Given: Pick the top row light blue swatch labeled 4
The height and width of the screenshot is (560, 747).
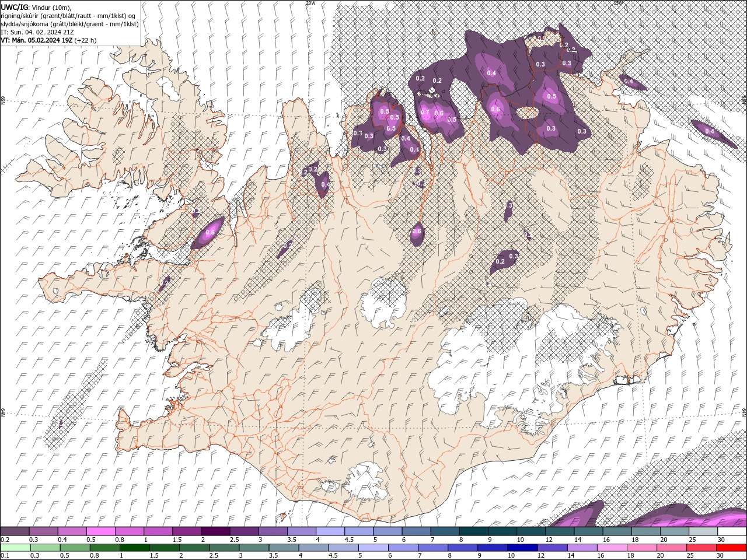Looking at the screenshot, I should (x=330, y=531).
